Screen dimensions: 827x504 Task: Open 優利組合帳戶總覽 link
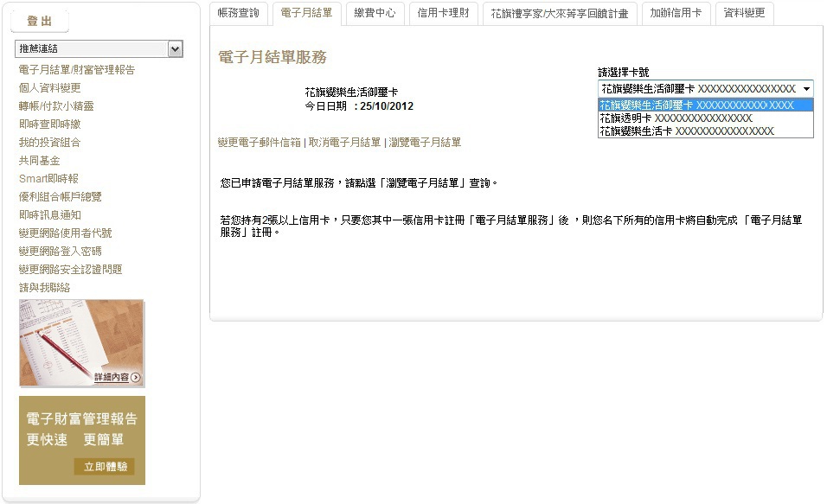(61, 196)
